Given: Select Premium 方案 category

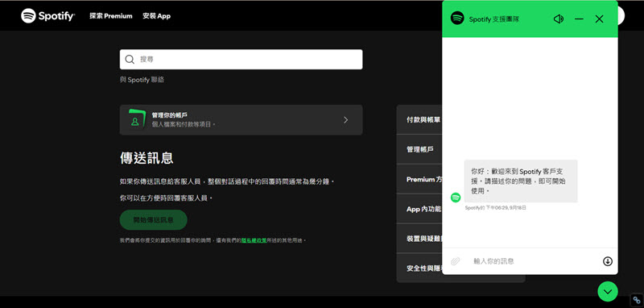Looking at the screenshot, I should pyautogui.click(x=419, y=179).
